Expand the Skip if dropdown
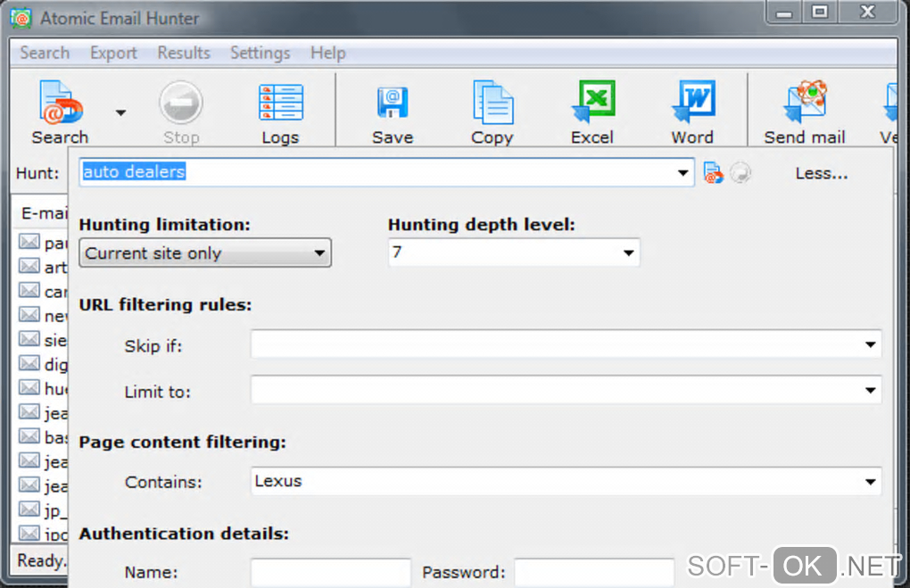Viewport: 910px width, 588px height. pyautogui.click(x=870, y=344)
